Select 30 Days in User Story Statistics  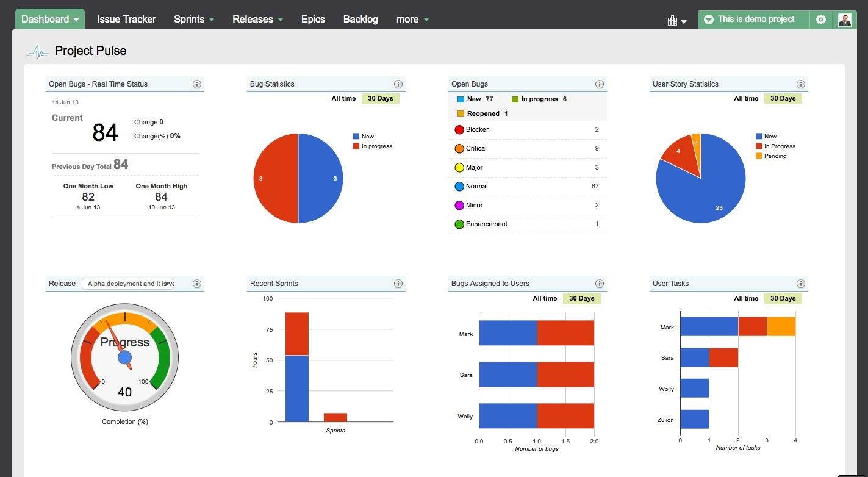tap(783, 98)
